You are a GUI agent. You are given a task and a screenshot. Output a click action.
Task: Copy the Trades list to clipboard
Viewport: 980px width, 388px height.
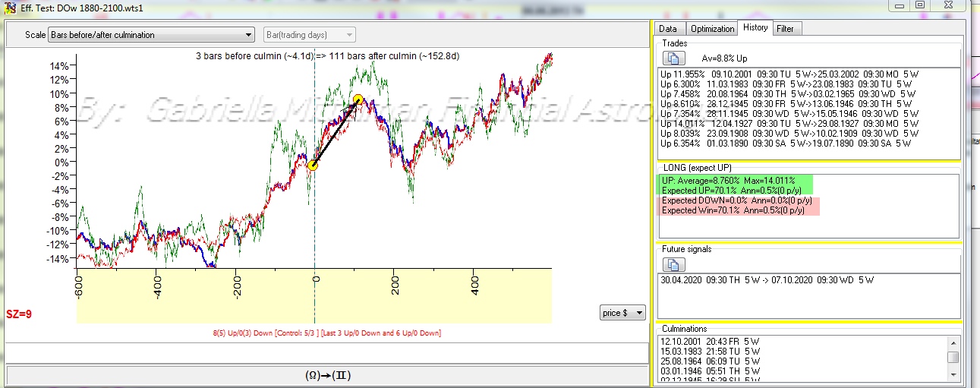(674, 58)
